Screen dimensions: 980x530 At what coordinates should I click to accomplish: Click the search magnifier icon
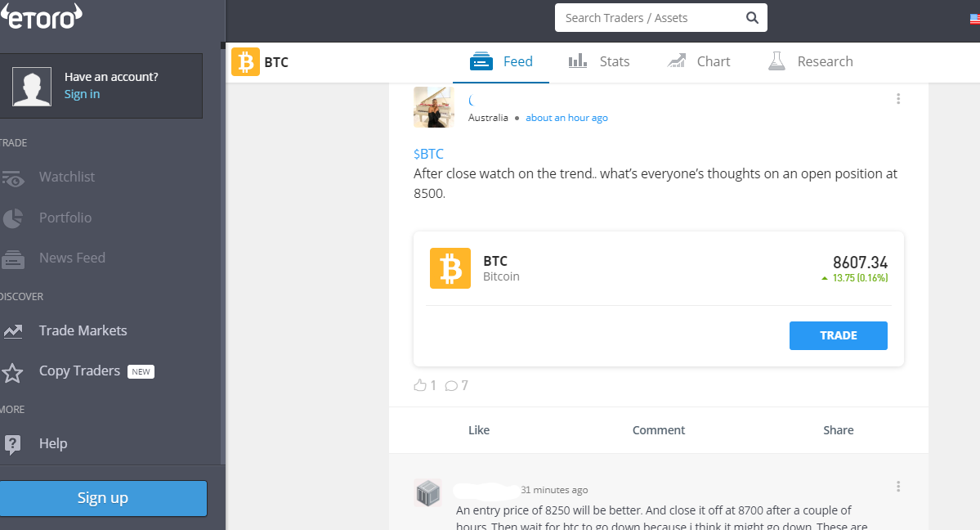(752, 18)
